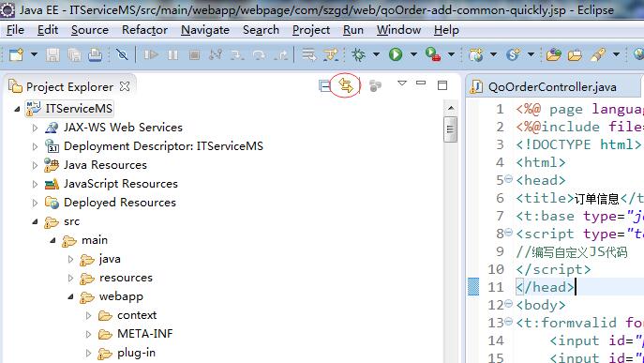This screenshot has width=644, height=363.
Task: Expand the java folder
Action: [x=70, y=259]
